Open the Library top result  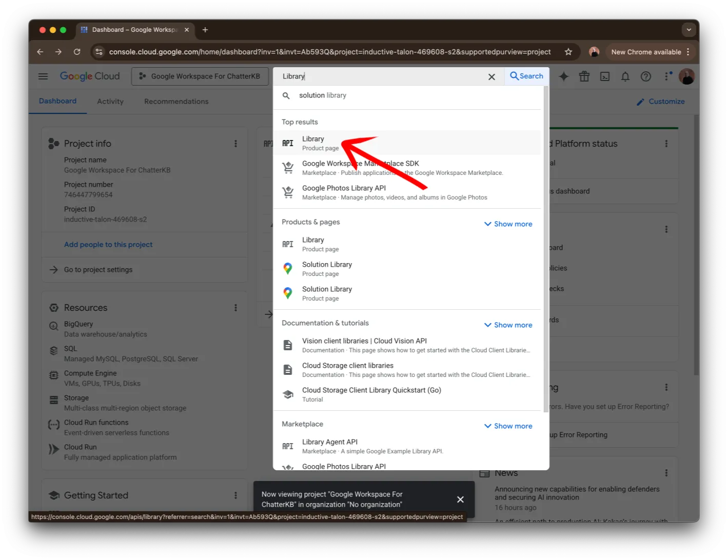pos(407,143)
